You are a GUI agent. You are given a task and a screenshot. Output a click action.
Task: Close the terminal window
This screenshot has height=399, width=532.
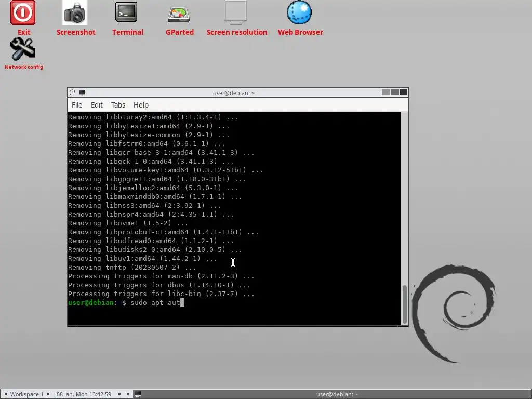403,92
